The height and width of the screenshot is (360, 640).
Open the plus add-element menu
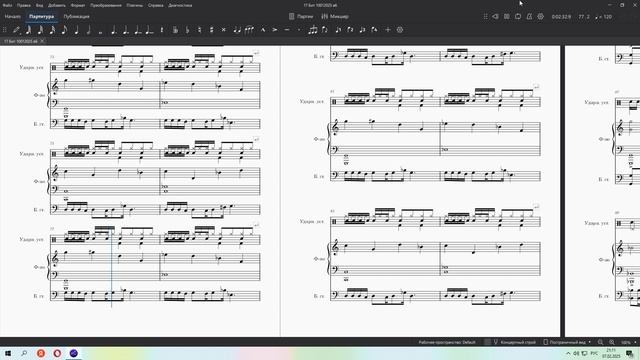click(388, 30)
